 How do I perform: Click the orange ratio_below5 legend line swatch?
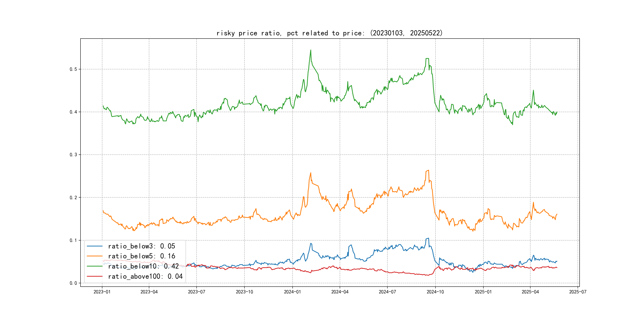[x=94, y=256]
